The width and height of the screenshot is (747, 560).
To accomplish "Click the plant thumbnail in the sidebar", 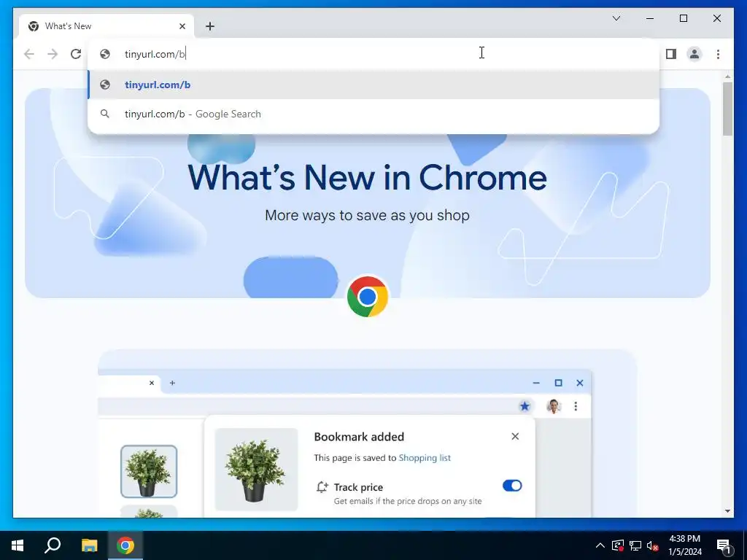I will coord(149,472).
